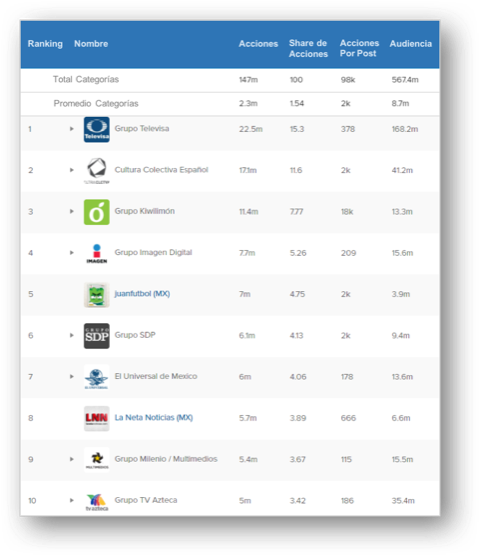This screenshot has width=480, height=556.
Task: Click the 22.5m acciones value for Televisa
Action: coord(251,129)
